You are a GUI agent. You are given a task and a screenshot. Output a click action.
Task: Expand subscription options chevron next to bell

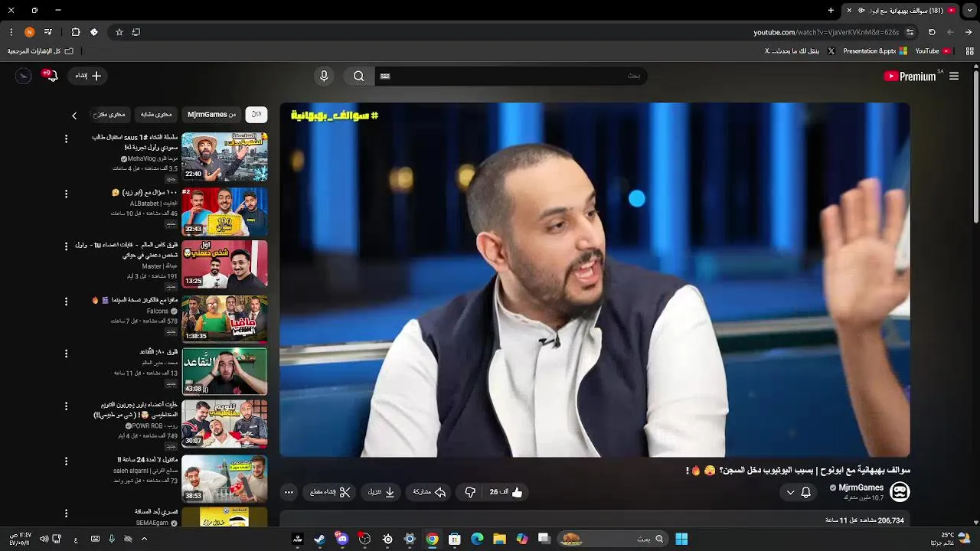[791, 493]
